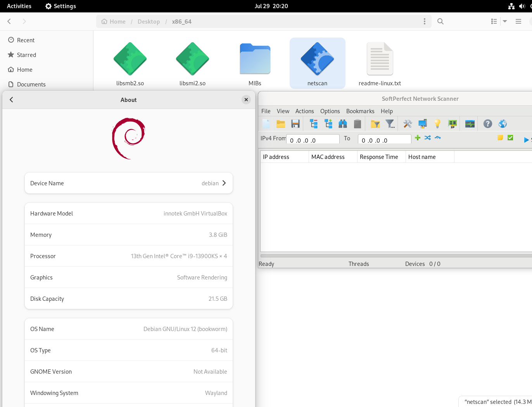Click the computer monitor network icon

422,124
